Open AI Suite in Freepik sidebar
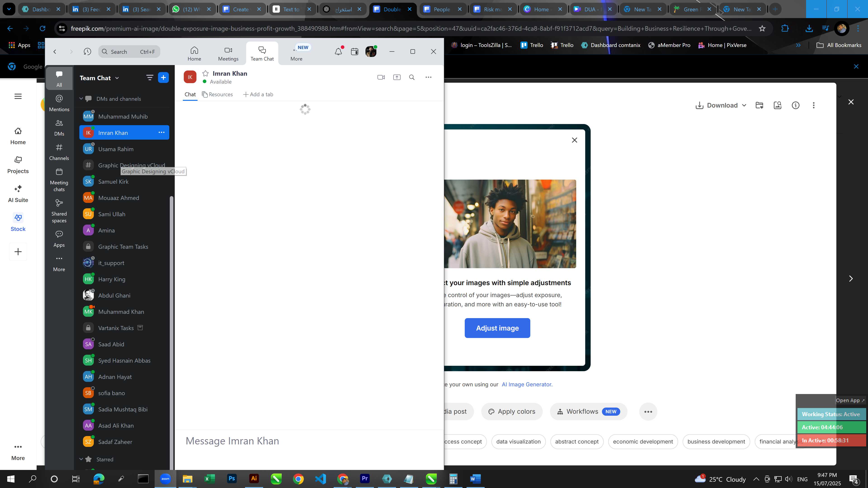This screenshot has height=488, width=868. point(18,194)
